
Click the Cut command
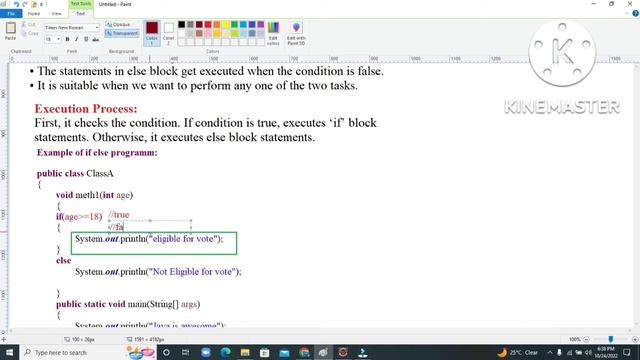point(29,25)
